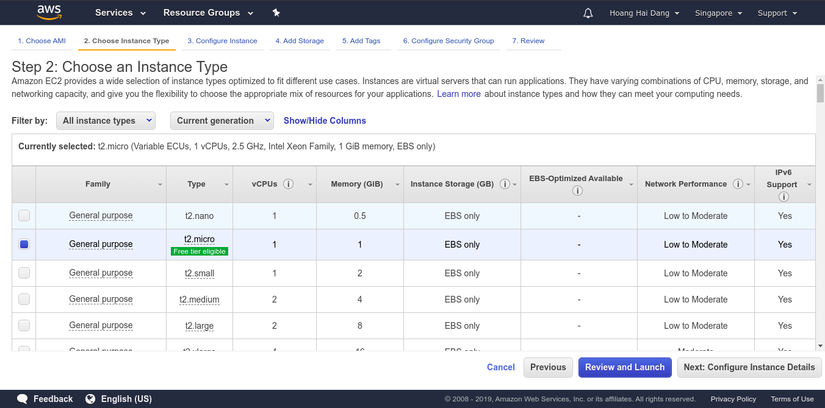Click the vCPUs column info icon
The height and width of the screenshot is (408, 825).
tap(289, 184)
